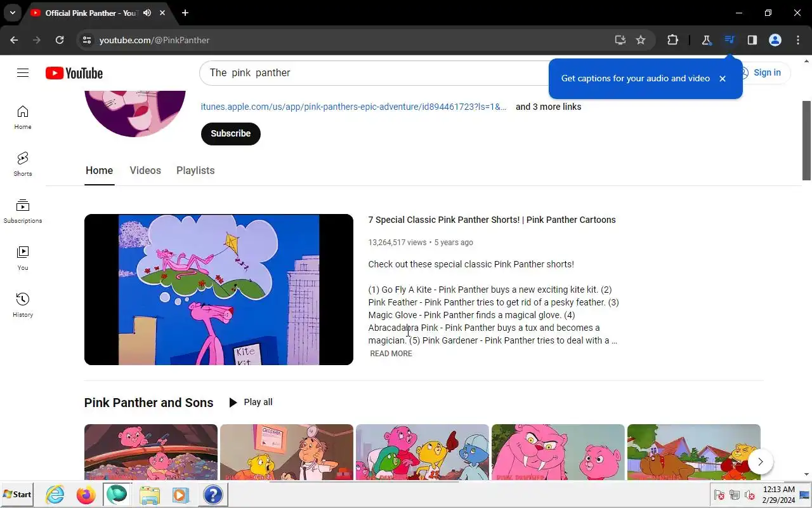
Task: Open the Chrome profile avatar
Action: [775, 40]
